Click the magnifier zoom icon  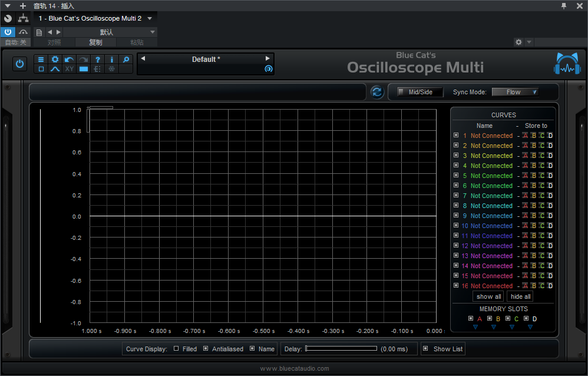tap(126, 60)
